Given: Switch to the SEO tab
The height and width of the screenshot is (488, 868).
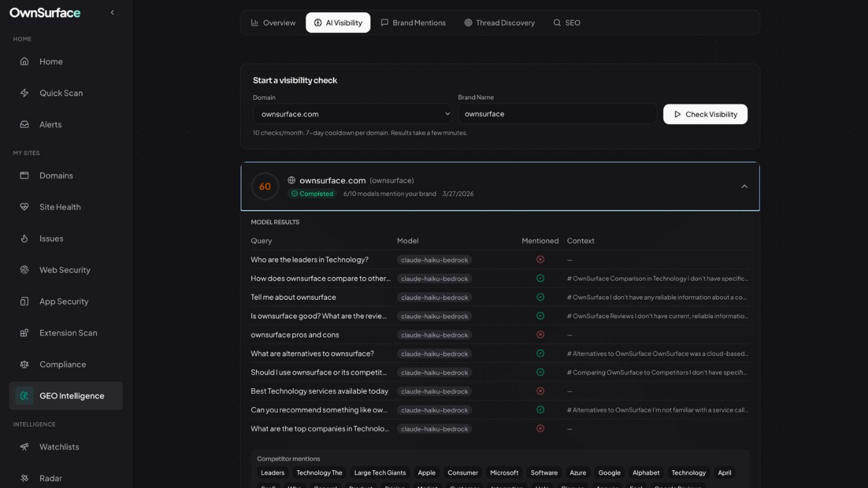Looking at the screenshot, I should coord(567,23).
